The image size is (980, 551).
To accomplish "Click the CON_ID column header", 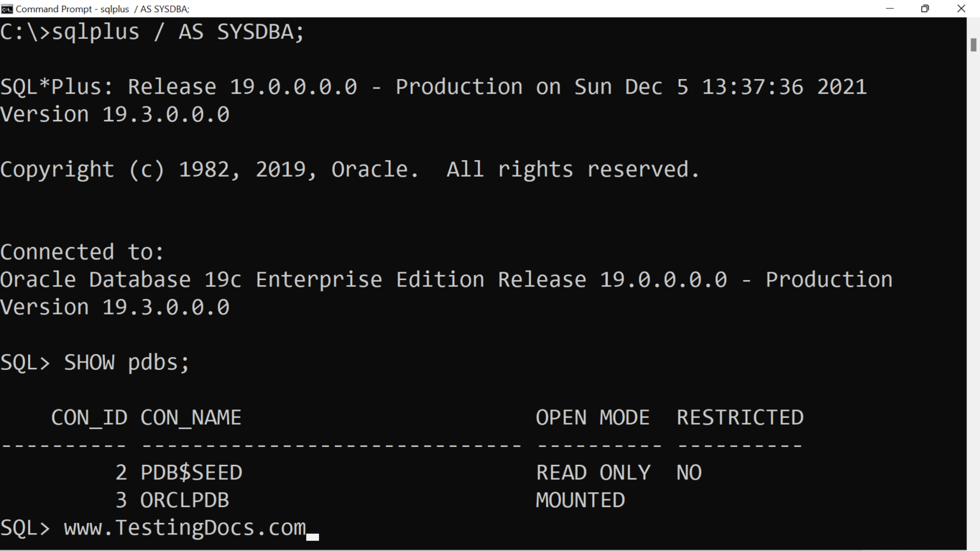I will (88, 417).
